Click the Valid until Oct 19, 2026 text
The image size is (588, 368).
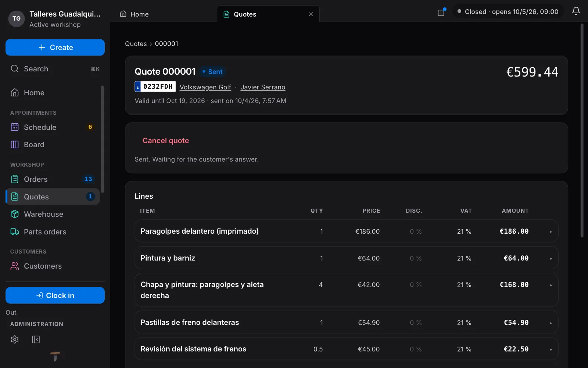point(170,101)
